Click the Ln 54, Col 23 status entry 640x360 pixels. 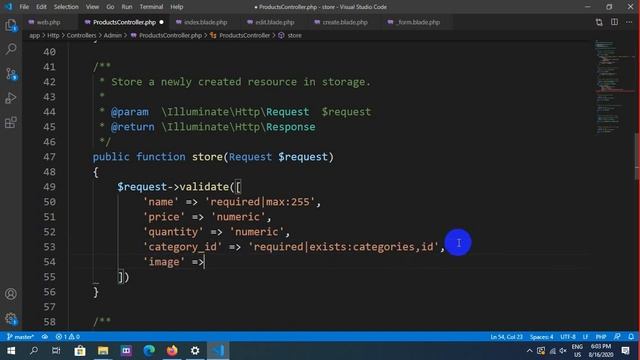pos(507,337)
